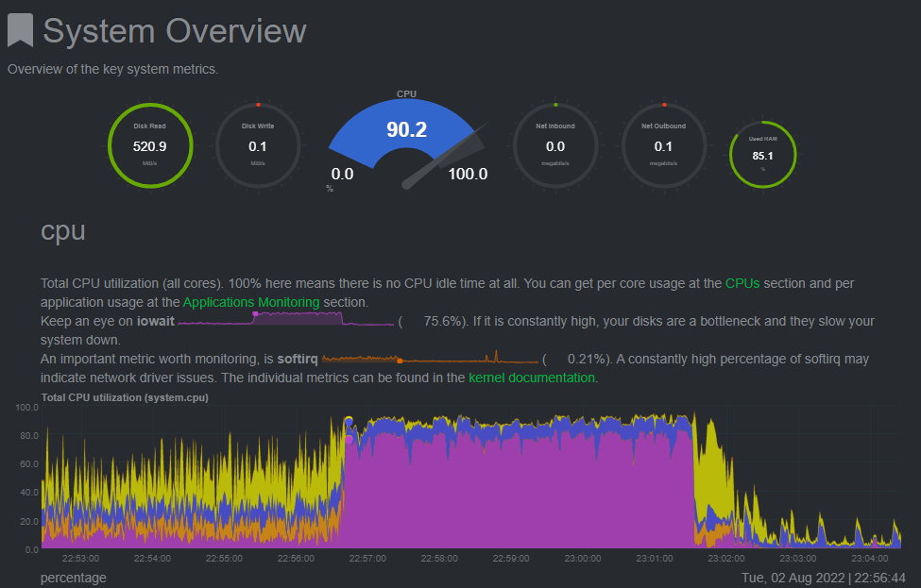The height and width of the screenshot is (588, 921).
Task: Select the Net Outbound gauge
Action: 664,145
